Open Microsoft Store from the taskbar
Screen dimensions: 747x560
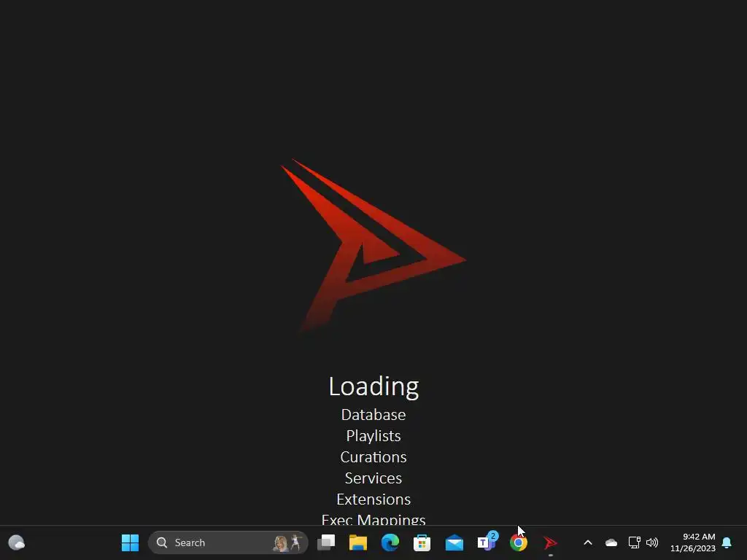[x=422, y=542]
